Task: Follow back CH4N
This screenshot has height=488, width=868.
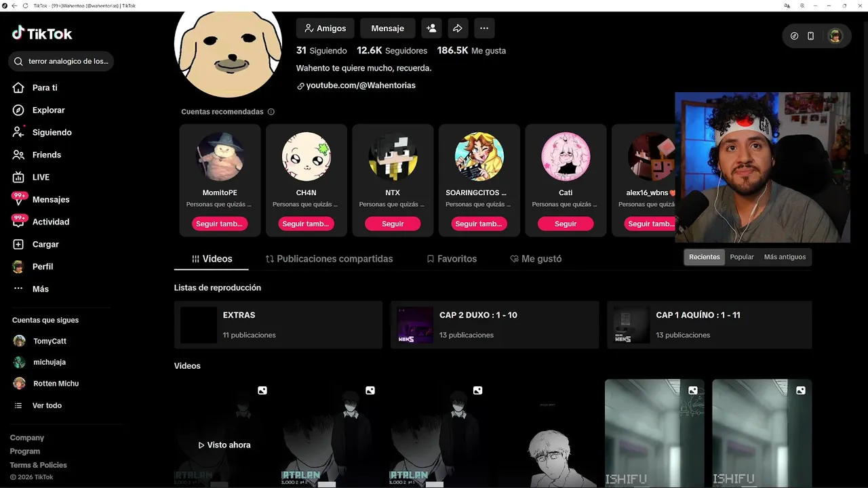Action: 307,224
